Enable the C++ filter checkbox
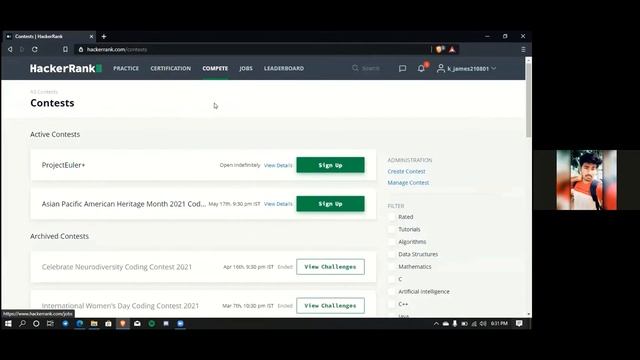Screen dimensions: 640x360 pyautogui.click(x=391, y=304)
